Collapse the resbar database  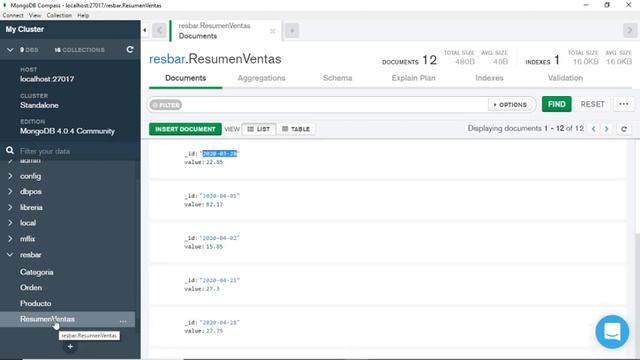[10, 255]
